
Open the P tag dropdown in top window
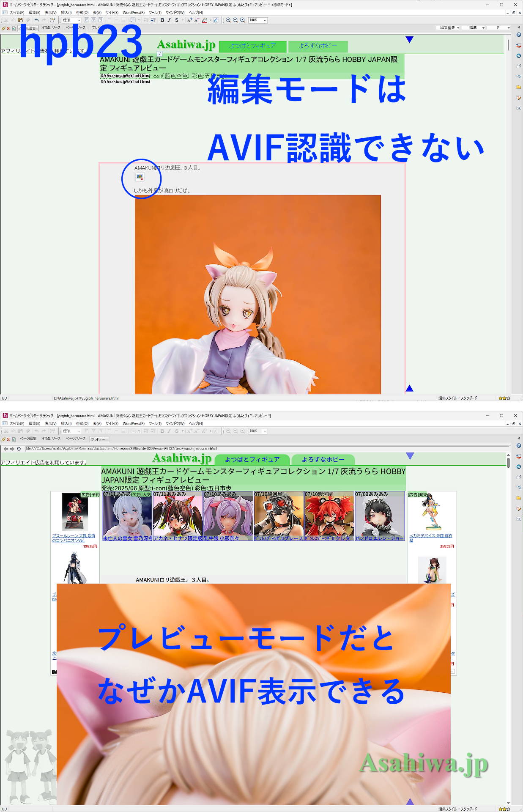tap(498, 27)
